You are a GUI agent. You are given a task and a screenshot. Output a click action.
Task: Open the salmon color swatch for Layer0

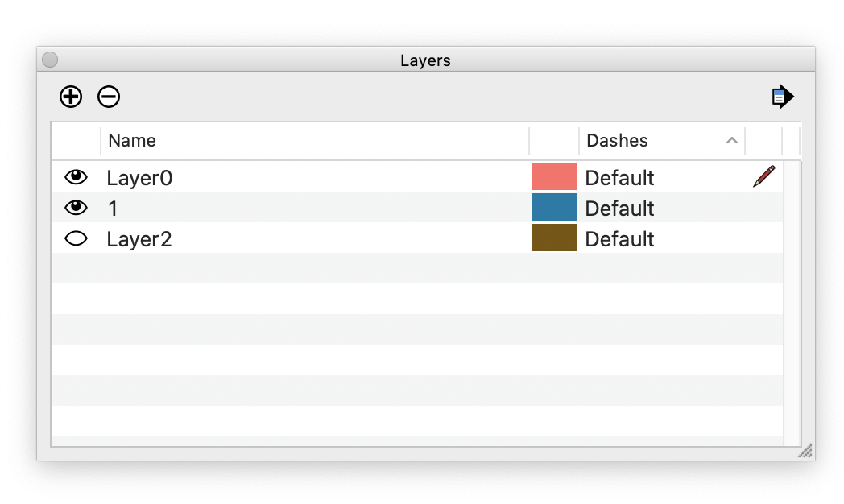pos(554,176)
